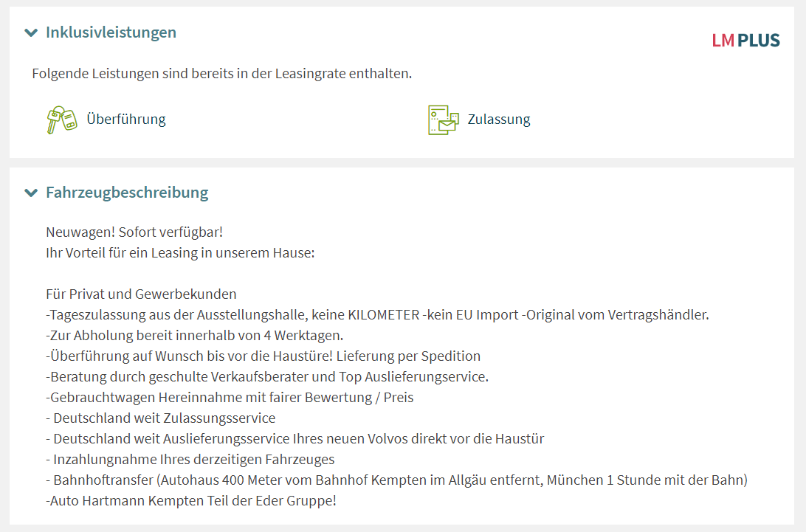Click the Zulassung registration document icon
This screenshot has height=532, width=806.
[x=443, y=120]
